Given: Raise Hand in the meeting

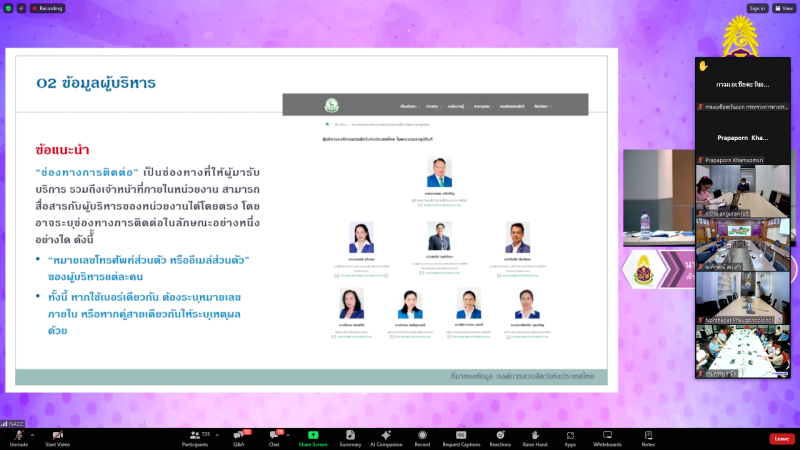Looking at the screenshot, I should 535,437.
